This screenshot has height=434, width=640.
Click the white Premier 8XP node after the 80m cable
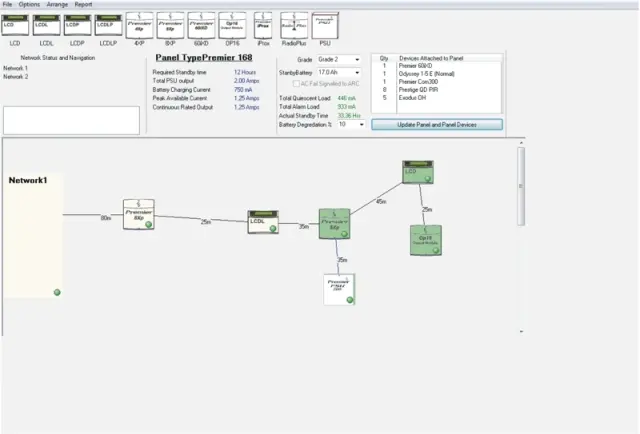point(139,214)
